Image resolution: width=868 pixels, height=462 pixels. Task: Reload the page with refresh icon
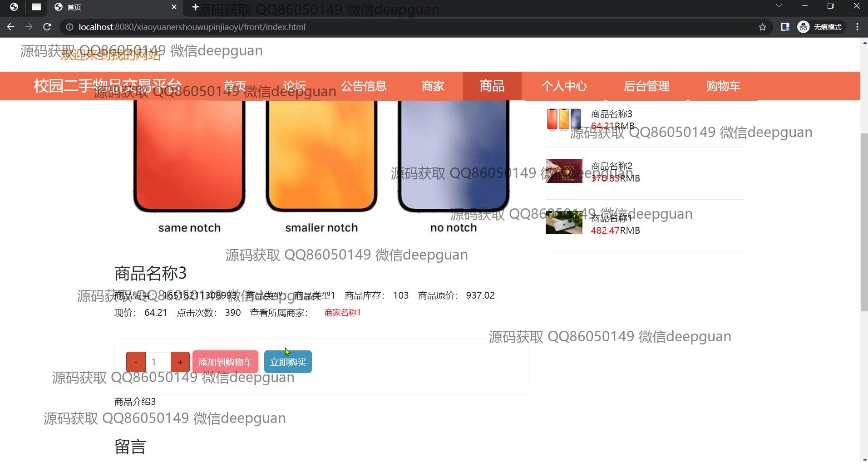pyautogui.click(x=47, y=27)
